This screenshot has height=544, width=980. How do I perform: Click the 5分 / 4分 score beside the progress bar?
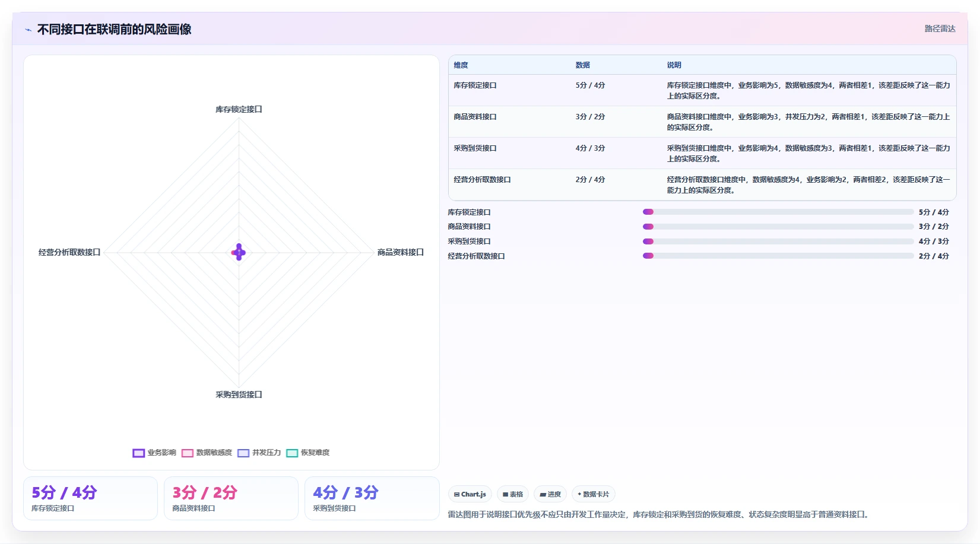point(934,212)
